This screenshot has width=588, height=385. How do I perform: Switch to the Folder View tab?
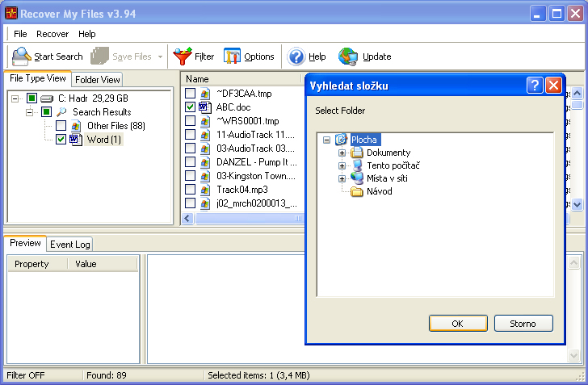pos(97,79)
